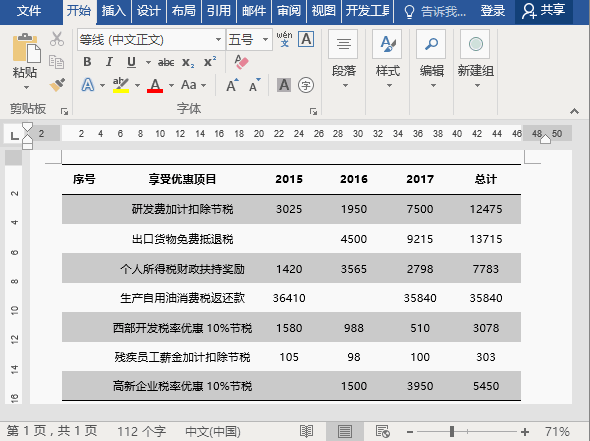Activate the Format Painter brush
The width and height of the screenshot is (590, 441).
(x=57, y=85)
